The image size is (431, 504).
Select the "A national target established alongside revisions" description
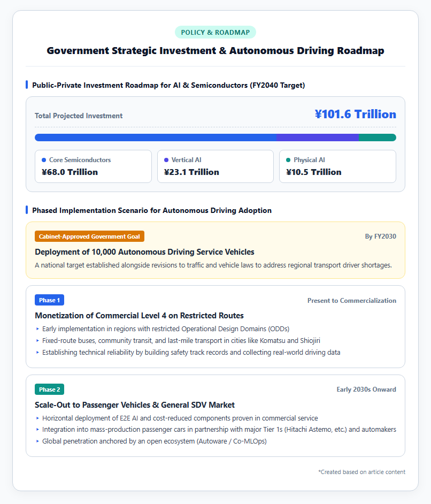tap(213, 265)
